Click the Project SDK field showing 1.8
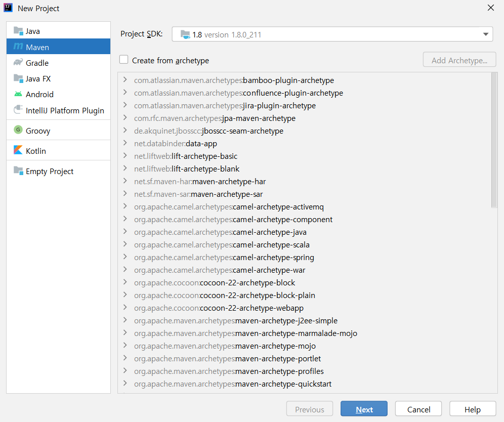Viewport: 504px width, 422px height. pos(332,34)
